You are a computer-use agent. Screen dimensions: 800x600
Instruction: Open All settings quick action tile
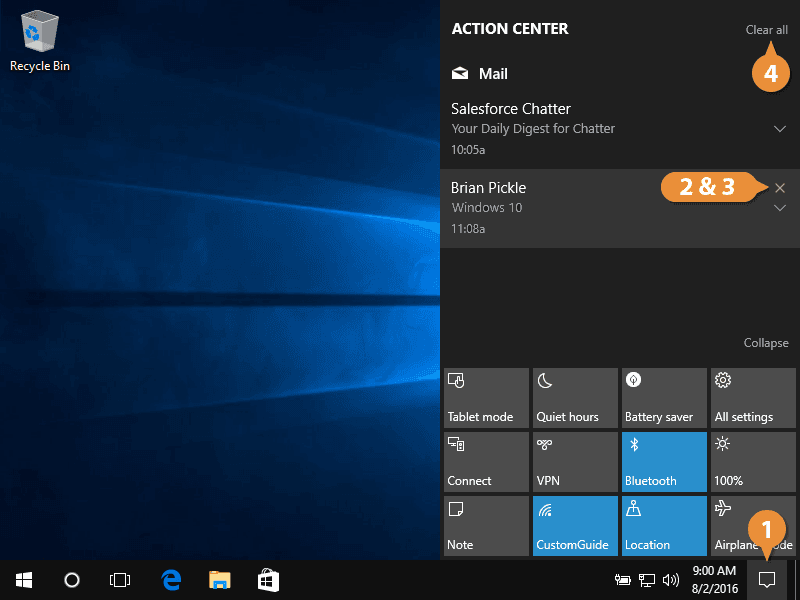coord(753,398)
